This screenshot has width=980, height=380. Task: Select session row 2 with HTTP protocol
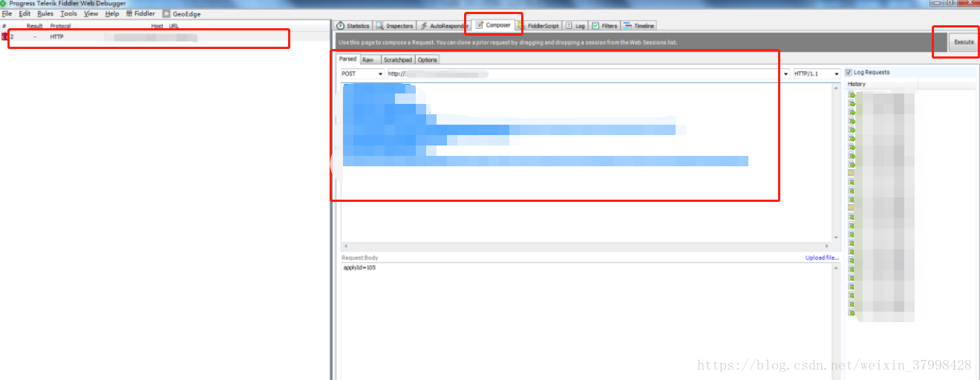tap(166, 36)
